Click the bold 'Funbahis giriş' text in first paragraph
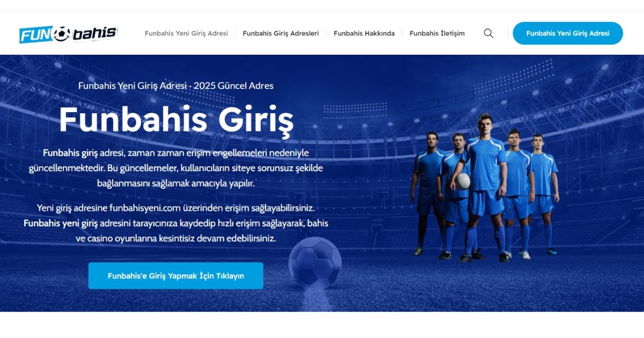 (70, 153)
